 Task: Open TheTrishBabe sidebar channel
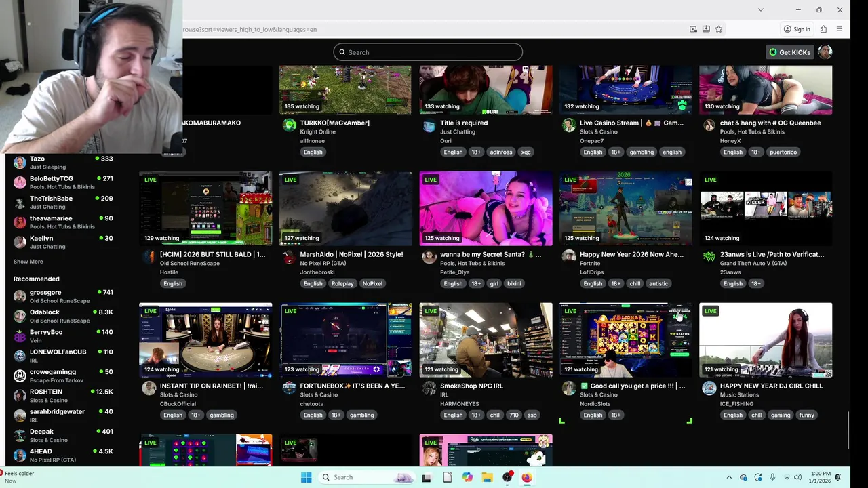62,202
